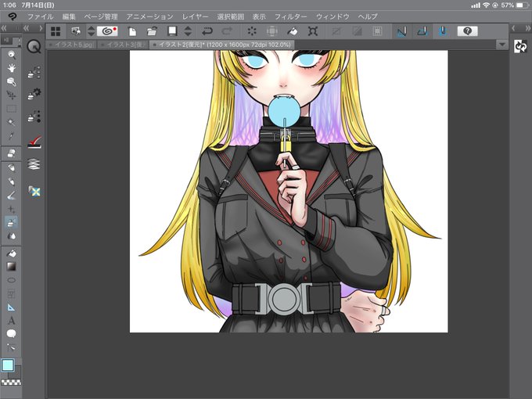Open the アニメーション menu
Viewport: 532px width, 399px height.
[x=149, y=16]
